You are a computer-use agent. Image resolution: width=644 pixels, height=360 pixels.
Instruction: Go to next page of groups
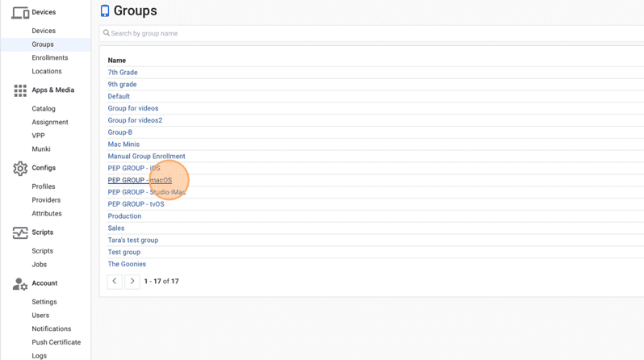pos(132,282)
